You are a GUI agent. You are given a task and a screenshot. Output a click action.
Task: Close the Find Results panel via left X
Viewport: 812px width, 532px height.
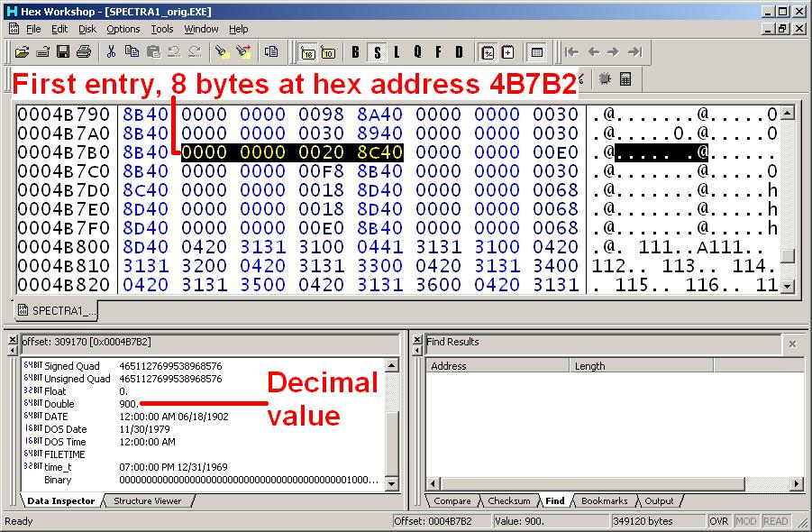point(417,339)
